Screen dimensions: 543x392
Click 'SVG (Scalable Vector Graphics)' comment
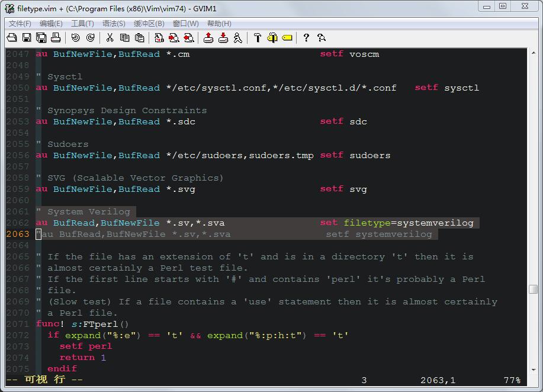pyautogui.click(x=136, y=178)
